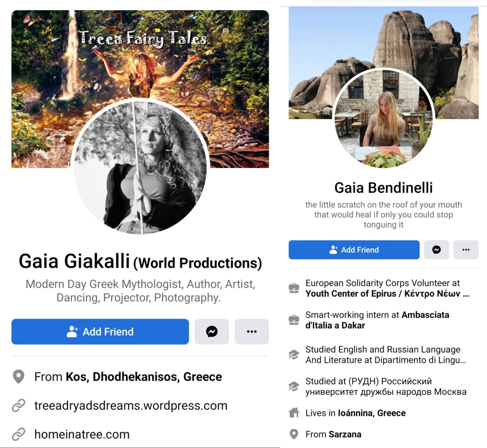
Task: Message Gaia Bendinelli via Messenger icon
Action: pyautogui.click(x=436, y=250)
